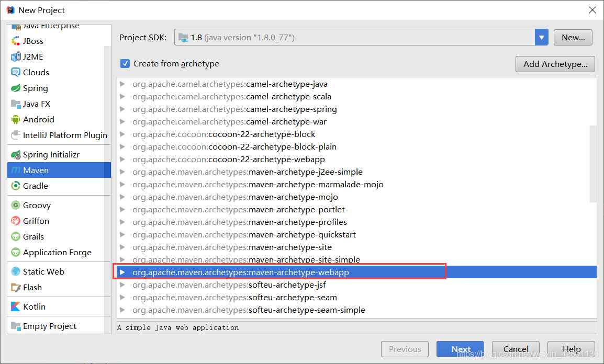Screen dimensions: 604x364
Task: Select the Flash icon
Action: (16, 288)
